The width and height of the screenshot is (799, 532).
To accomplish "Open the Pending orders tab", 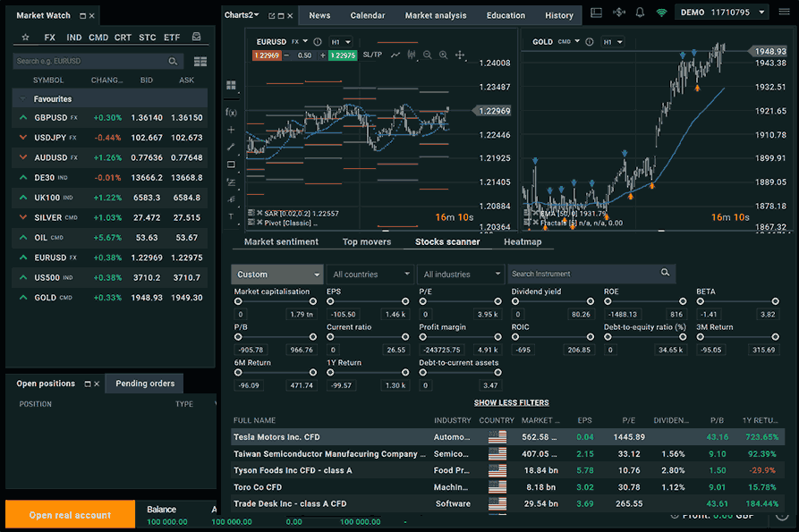I will [x=145, y=384].
